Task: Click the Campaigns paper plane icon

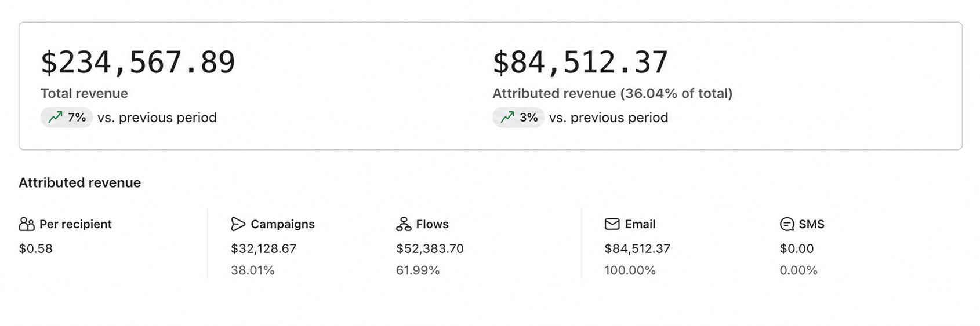Action: pos(238,224)
